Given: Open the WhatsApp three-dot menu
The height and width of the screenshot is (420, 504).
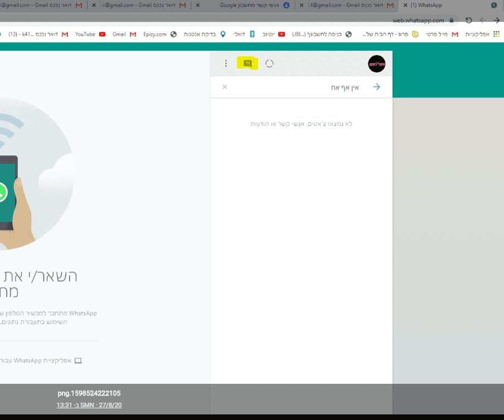Looking at the screenshot, I should (226, 64).
